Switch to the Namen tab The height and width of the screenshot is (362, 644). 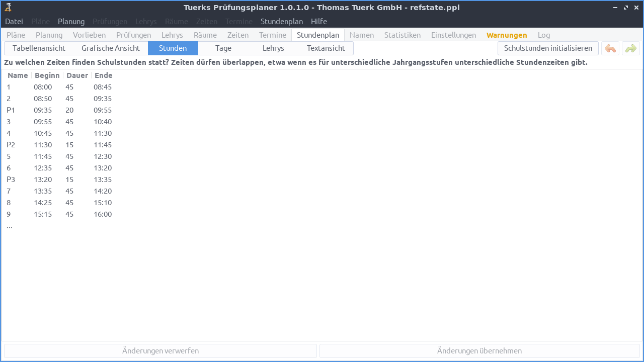(362, 35)
